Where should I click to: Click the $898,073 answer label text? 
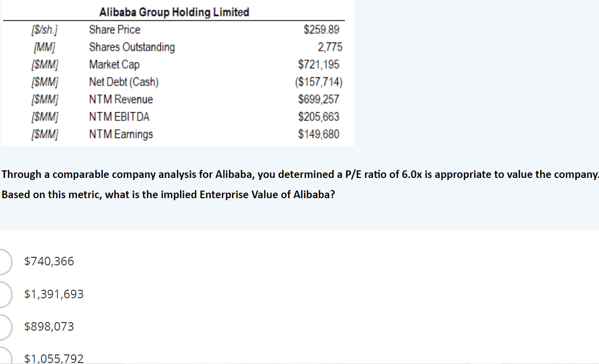point(49,327)
